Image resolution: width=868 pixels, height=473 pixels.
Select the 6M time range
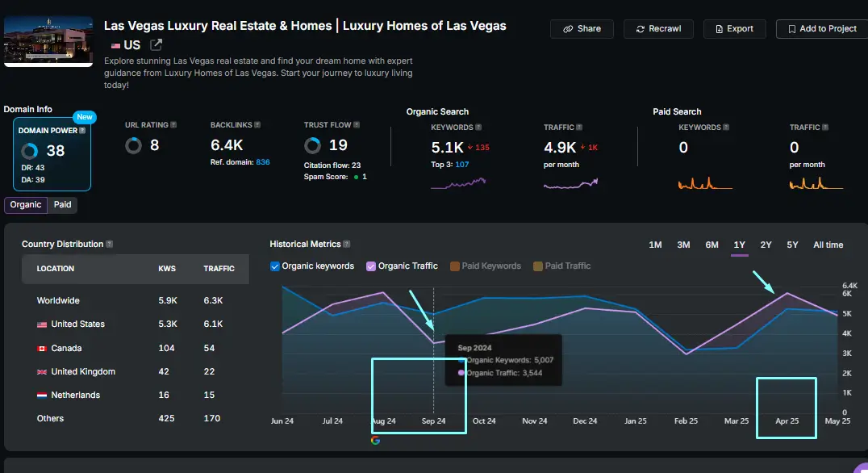[712, 245]
